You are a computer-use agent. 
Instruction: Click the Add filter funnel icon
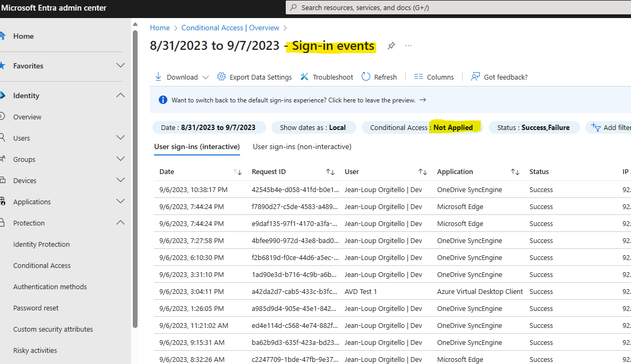coord(595,127)
